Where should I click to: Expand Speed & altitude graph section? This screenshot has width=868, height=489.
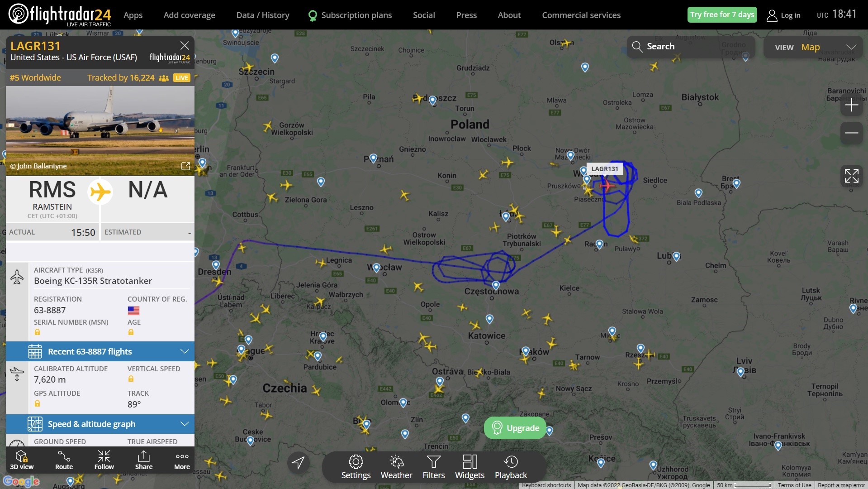(x=100, y=424)
